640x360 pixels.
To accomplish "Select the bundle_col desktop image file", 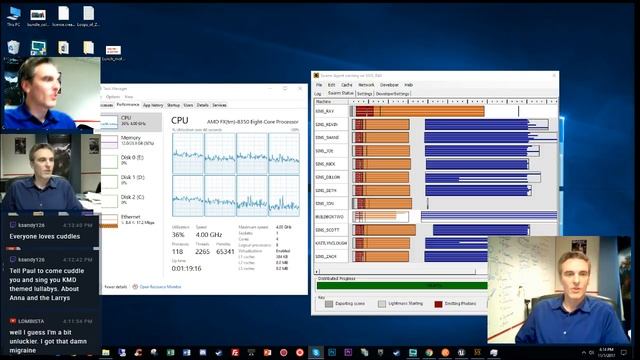I will coord(38,18).
